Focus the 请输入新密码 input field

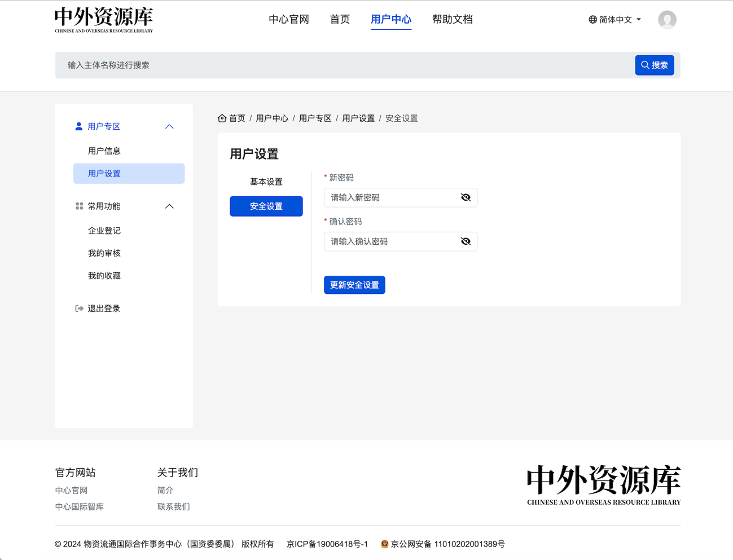pos(392,197)
